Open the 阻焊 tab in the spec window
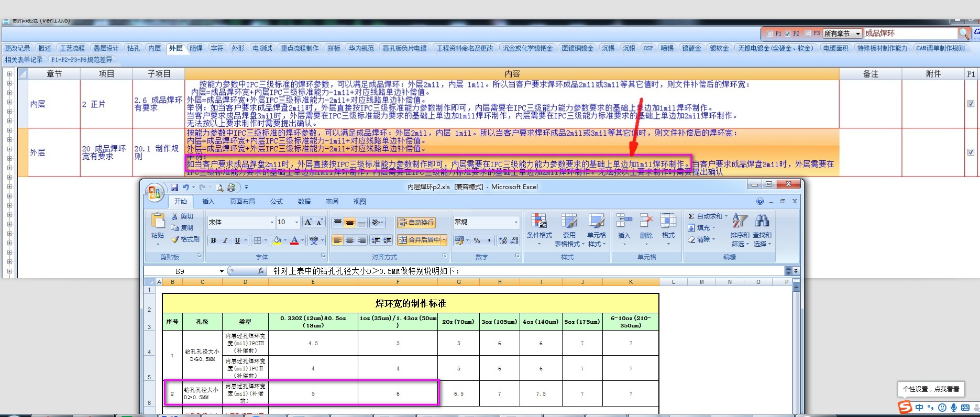980x417 pixels. (196, 48)
